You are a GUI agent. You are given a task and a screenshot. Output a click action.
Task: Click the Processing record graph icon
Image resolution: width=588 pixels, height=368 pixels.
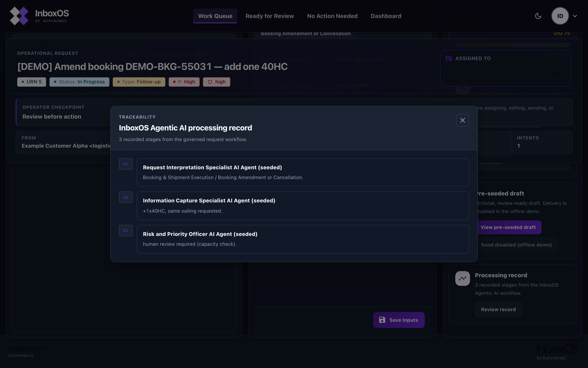click(462, 278)
